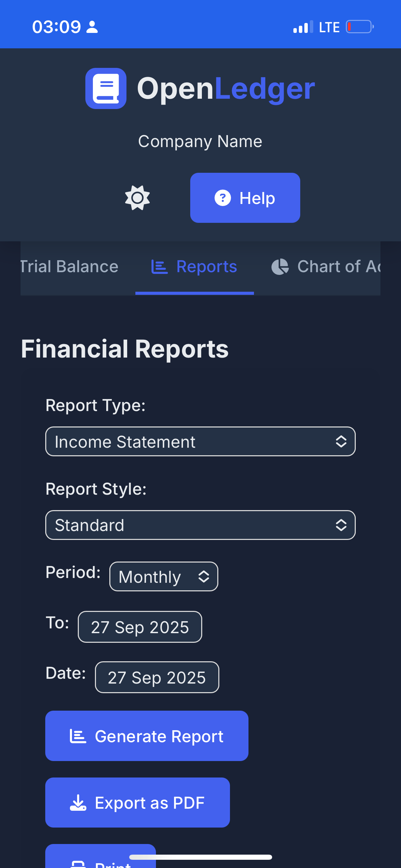Tap the battery indicator in status bar

pos(360,27)
